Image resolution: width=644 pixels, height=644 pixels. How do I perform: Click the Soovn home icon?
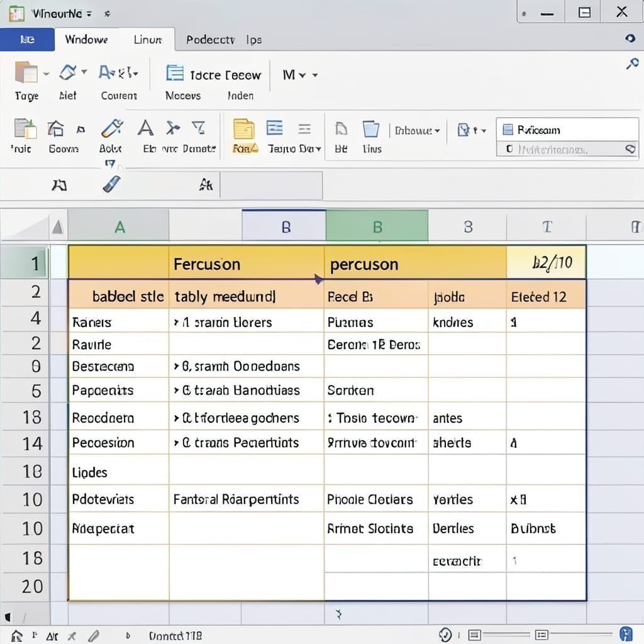click(55, 128)
